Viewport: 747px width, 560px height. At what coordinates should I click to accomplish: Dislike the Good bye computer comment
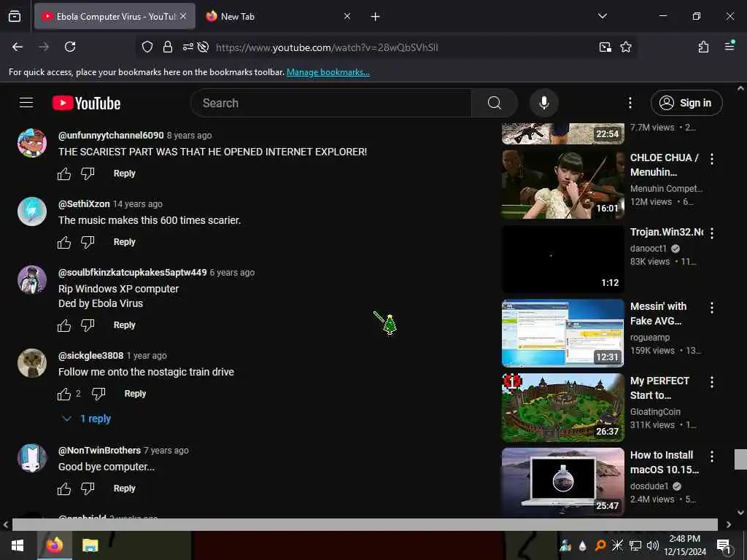pyautogui.click(x=88, y=489)
